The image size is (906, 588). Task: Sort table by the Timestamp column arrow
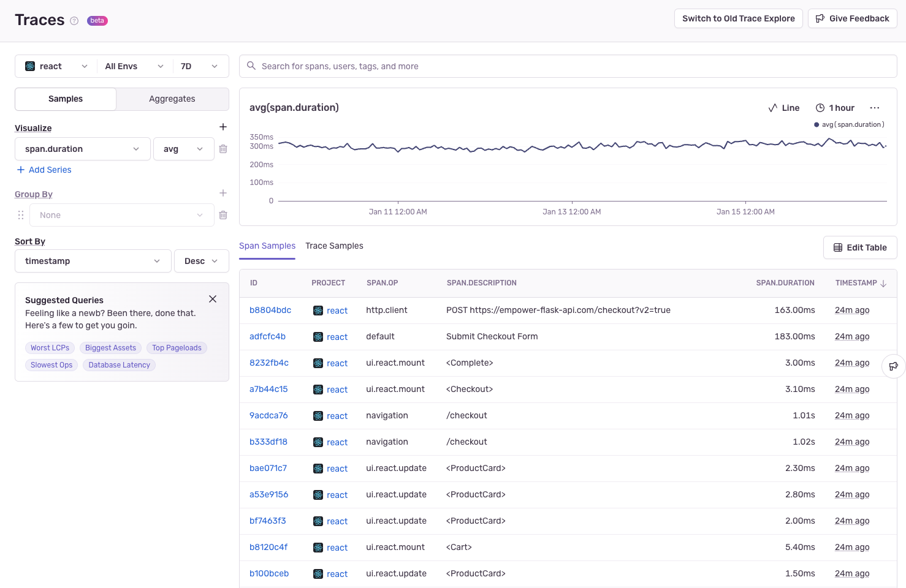click(x=883, y=284)
